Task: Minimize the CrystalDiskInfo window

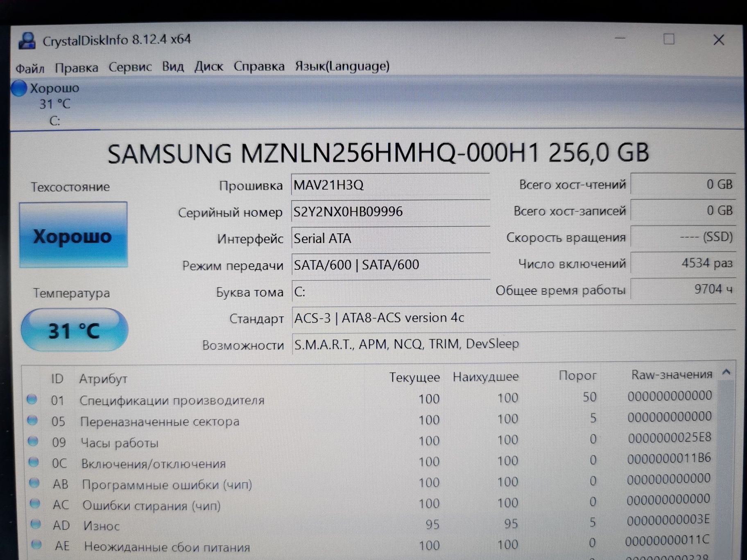Action: pos(620,39)
